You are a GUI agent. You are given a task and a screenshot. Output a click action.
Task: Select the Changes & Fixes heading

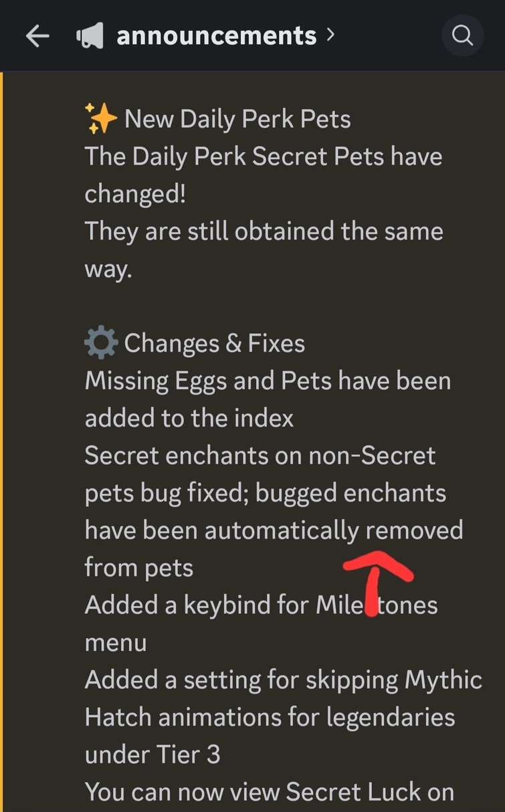(215, 344)
